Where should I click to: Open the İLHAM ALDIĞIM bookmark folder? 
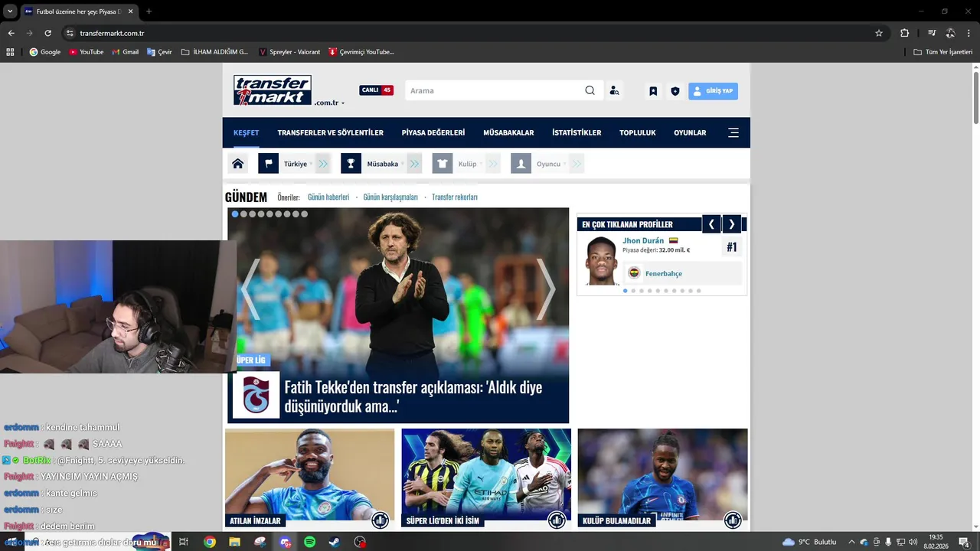[x=214, y=52]
